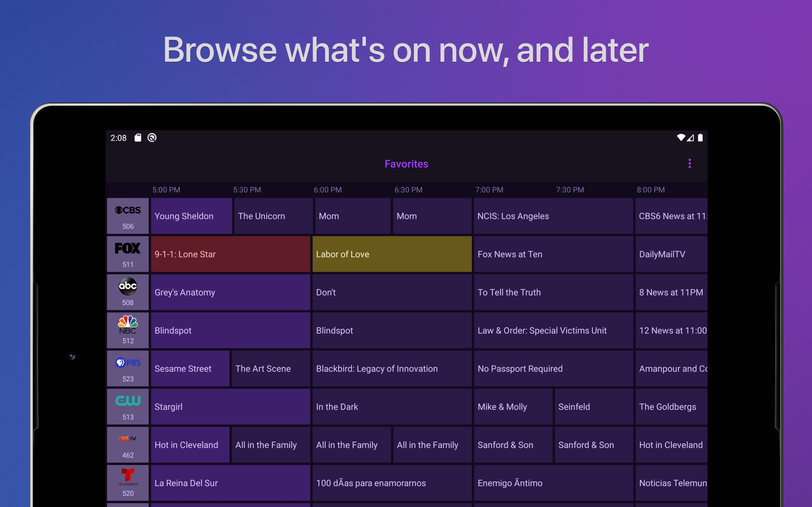Viewport: 812px width, 507px height.
Task: Click the battery indicator in status bar
Action: pos(701,138)
